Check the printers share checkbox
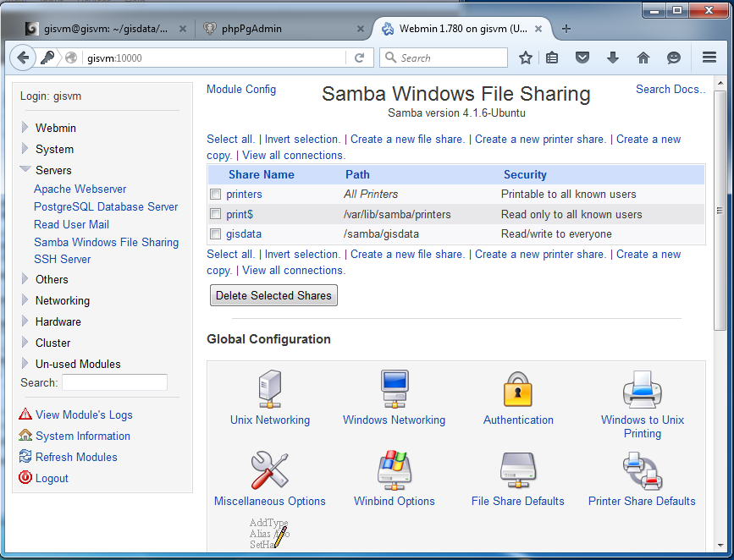This screenshot has width=734, height=560. coord(215,194)
